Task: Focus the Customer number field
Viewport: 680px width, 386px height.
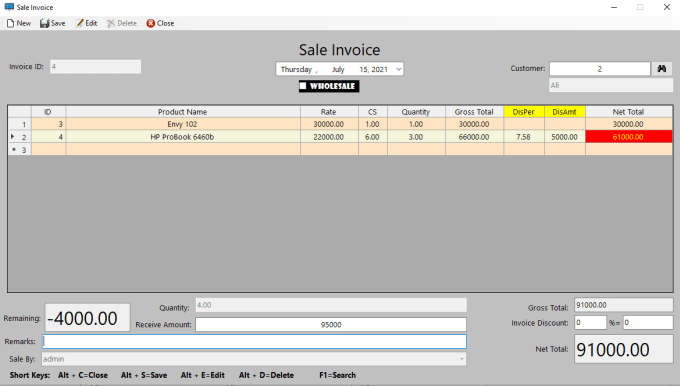Action: pos(600,69)
